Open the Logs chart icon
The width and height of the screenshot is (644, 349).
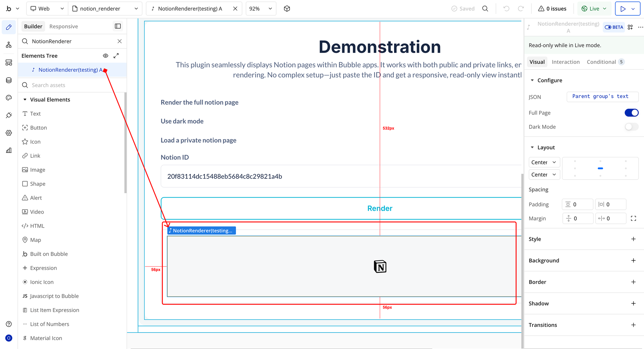coord(9,150)
